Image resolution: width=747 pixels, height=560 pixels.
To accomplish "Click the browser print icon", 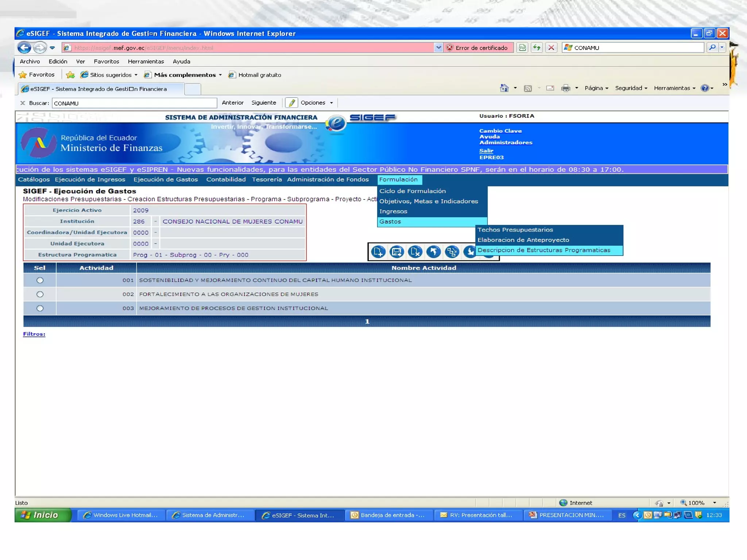I will [x=565, y=88].
